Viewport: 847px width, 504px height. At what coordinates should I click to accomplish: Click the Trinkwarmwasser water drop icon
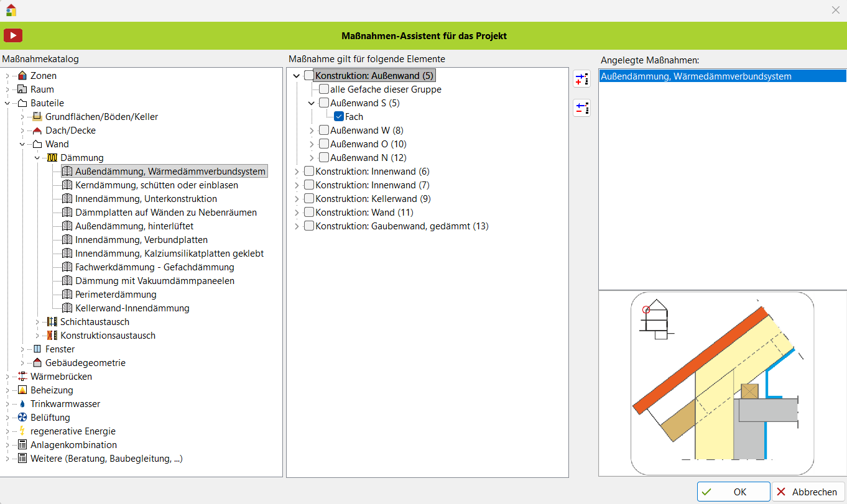point(23,404)
